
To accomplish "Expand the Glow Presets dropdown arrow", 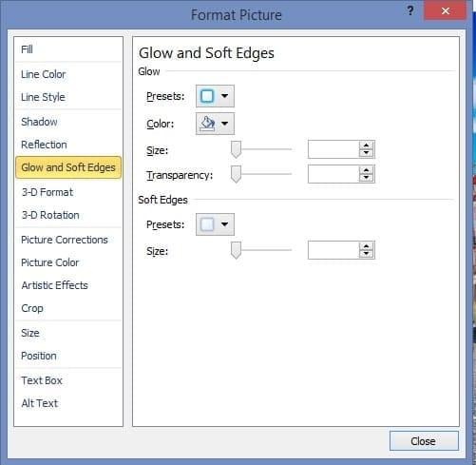I will 224,96.
